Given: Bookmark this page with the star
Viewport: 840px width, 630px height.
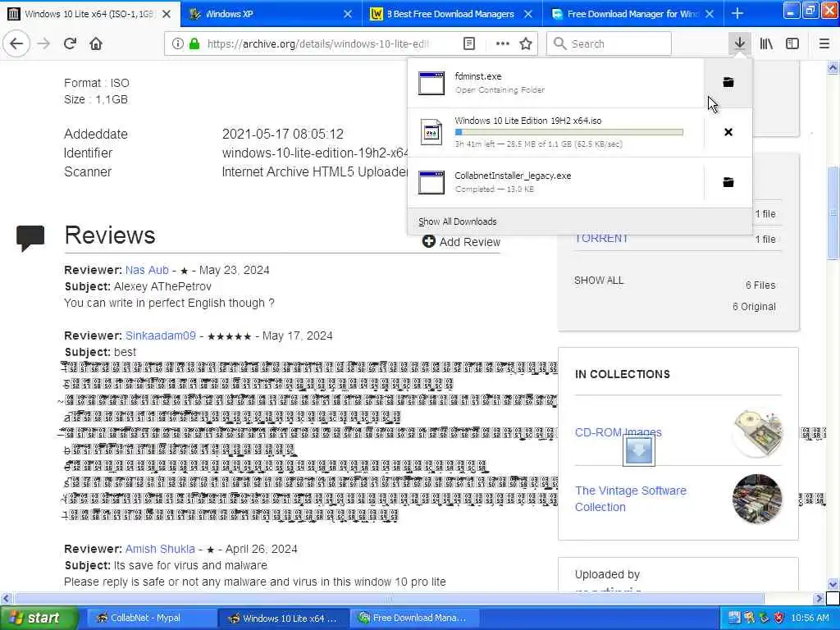Looking at the screenshot, I should pyautogui.click(x=526, y=44).
